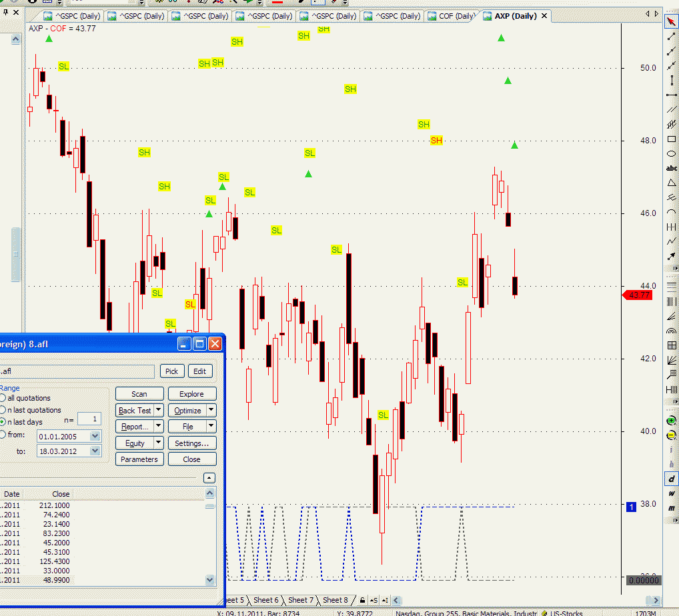Select the triangle drawing tool

[x=671, y=183]
